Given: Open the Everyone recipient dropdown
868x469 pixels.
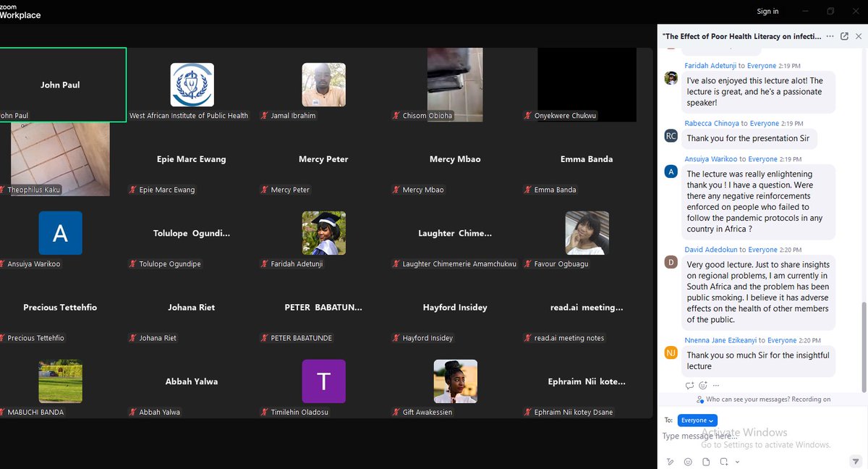Looking at the screenshot, I should click(697, 420).
